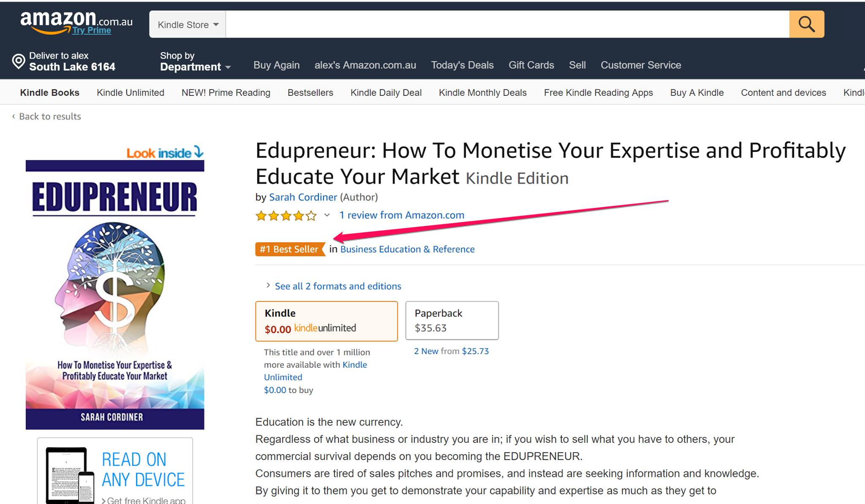Click the Sarah Cordiner author link
The width and height of the screenshot is (865, 504).
coord(303,197)
